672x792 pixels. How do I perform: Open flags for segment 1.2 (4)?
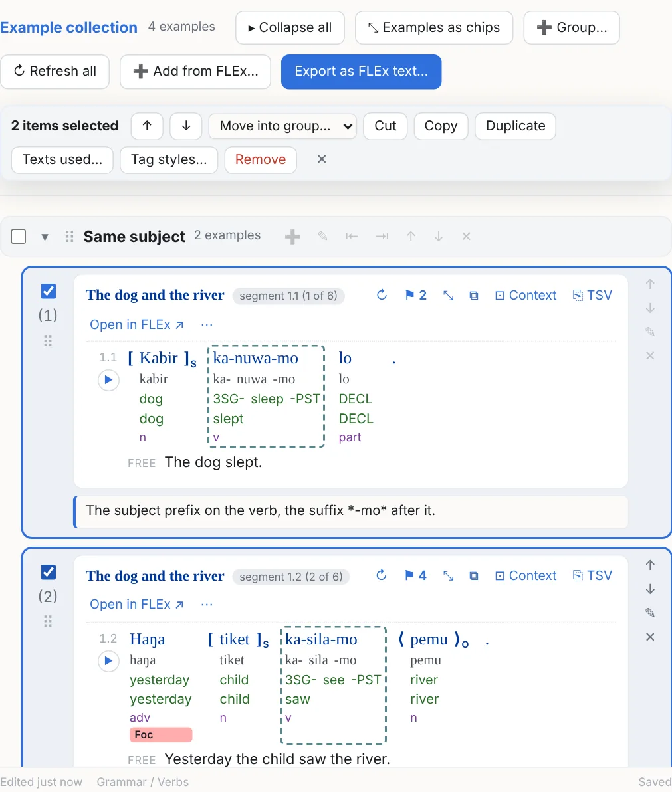[416, 575]
